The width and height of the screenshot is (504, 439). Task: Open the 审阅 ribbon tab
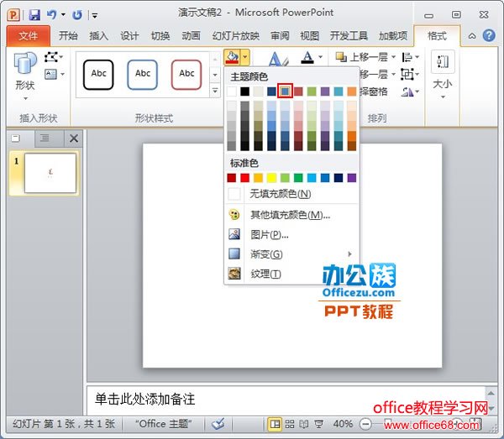pos(280,35)
